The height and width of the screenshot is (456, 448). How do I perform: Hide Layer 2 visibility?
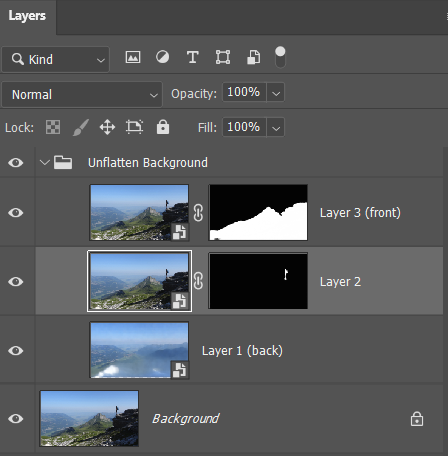coord(16,282)
